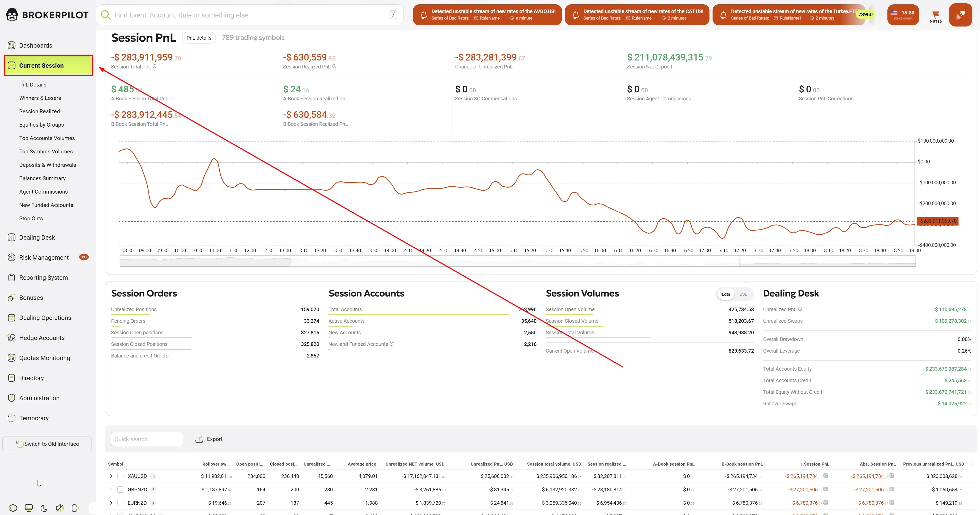The height and width of the screenshot is (515, 980).
Task: Click the PnL details button
Action: coord(199,38)
